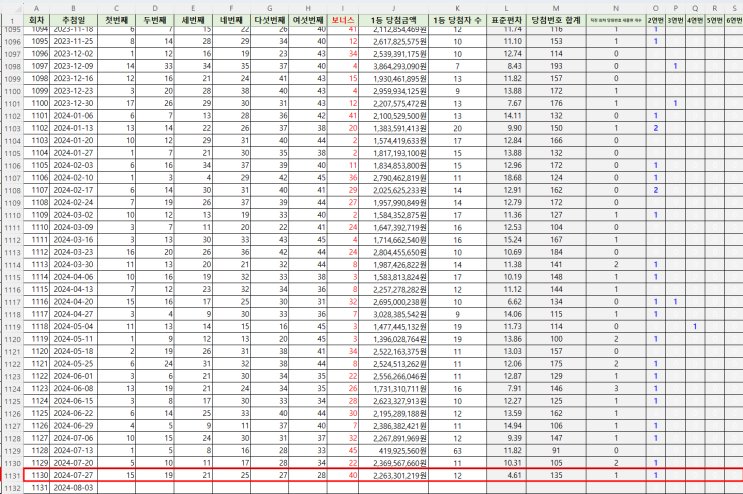Click the date cell 2024-07-13
The width and height of the screenshot is (743, 494).
[x=73, y=451]
